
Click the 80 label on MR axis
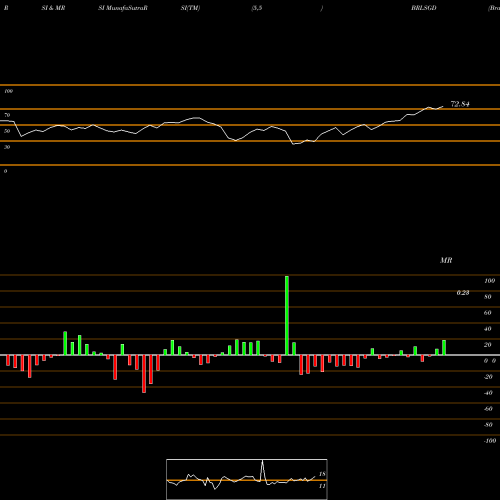coord(488,297)
